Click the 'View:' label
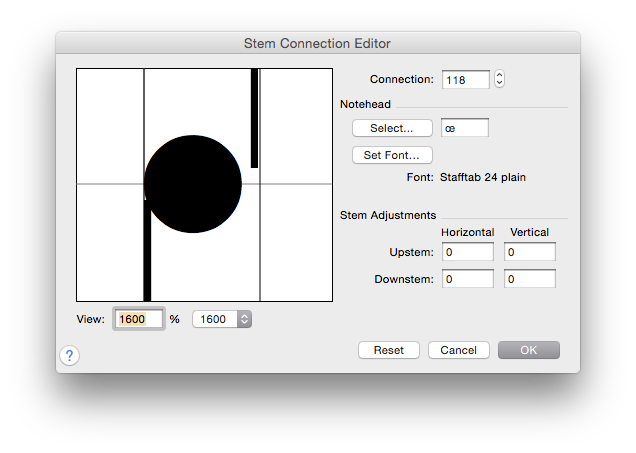The image size is (636, 453). tap(90, 319)
